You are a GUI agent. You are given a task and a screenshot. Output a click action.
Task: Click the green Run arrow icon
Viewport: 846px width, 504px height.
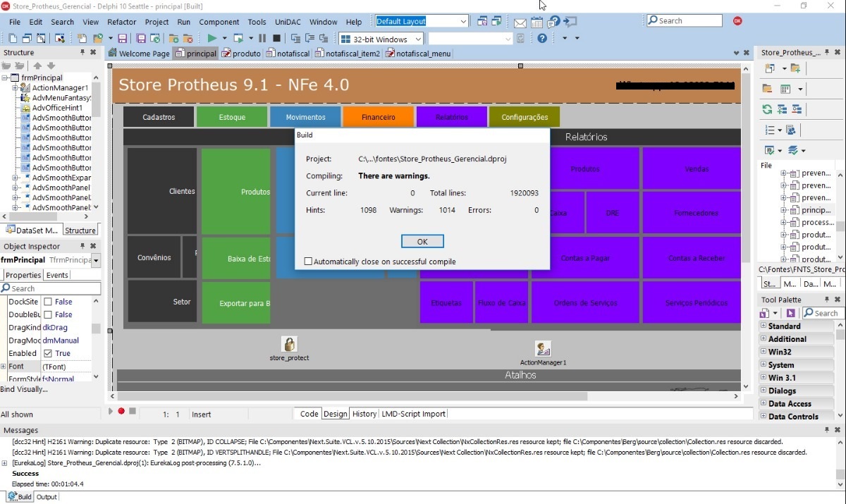pyautogui.click(x=211, y=39)
